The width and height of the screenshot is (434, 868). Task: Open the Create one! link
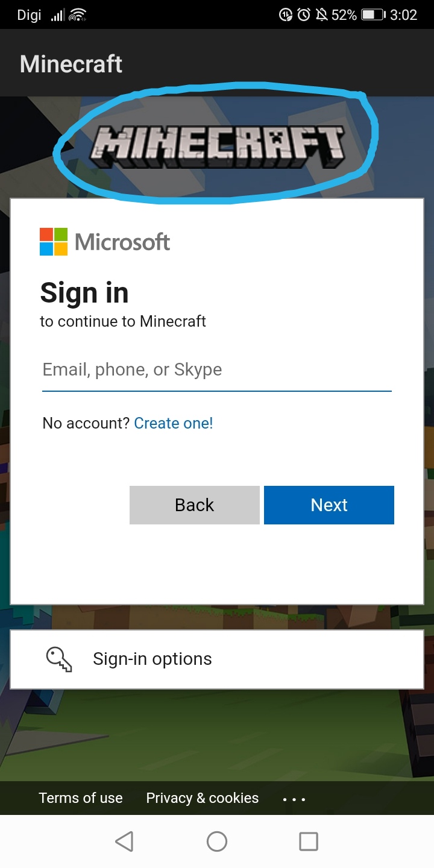coord(174,423)
